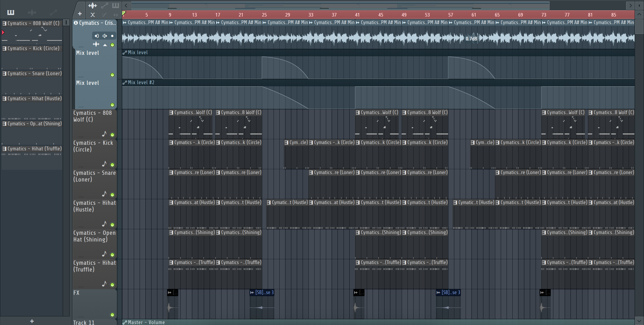Click the horizontal timeline overview scrollbar
The height and width of the screenshot is (325, 644).
coord(340,5)
